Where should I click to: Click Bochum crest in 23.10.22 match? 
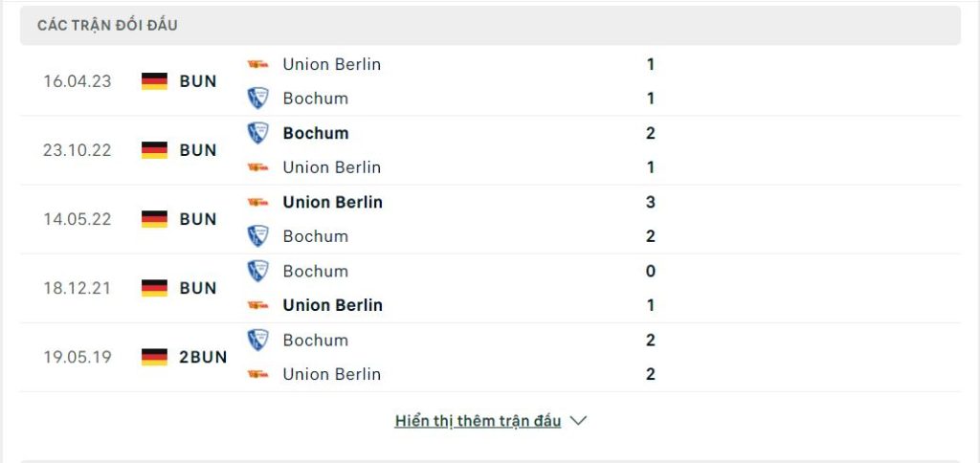click(257, 133)
